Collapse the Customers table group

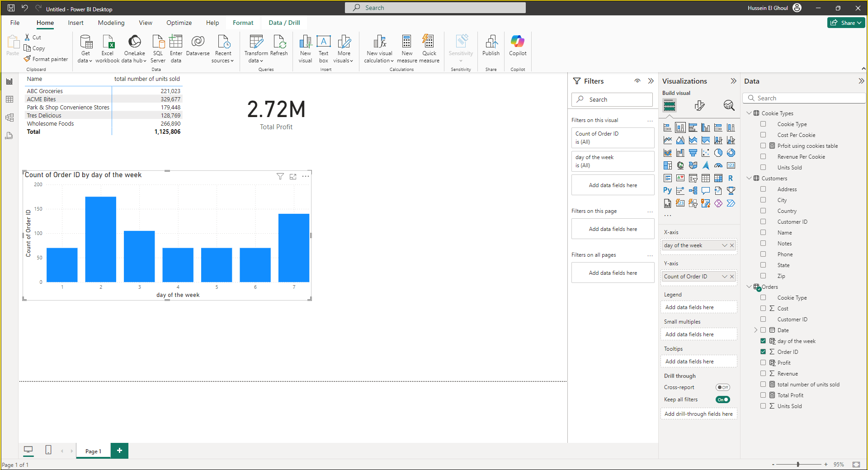pyautogui.click(x=749, y=179)
